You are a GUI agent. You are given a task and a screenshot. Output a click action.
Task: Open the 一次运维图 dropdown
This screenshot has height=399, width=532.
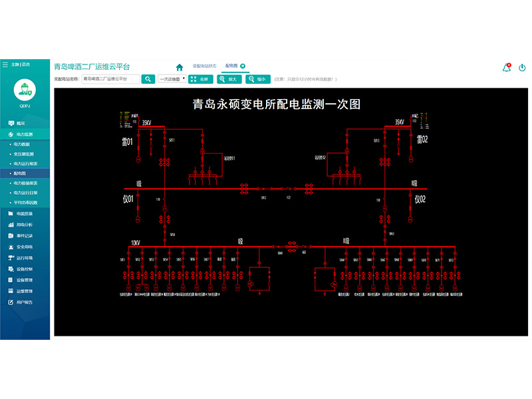pos(172,79)
